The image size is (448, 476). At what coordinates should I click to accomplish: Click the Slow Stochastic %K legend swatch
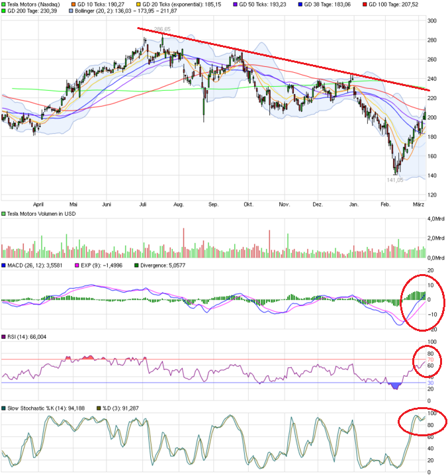4,408
